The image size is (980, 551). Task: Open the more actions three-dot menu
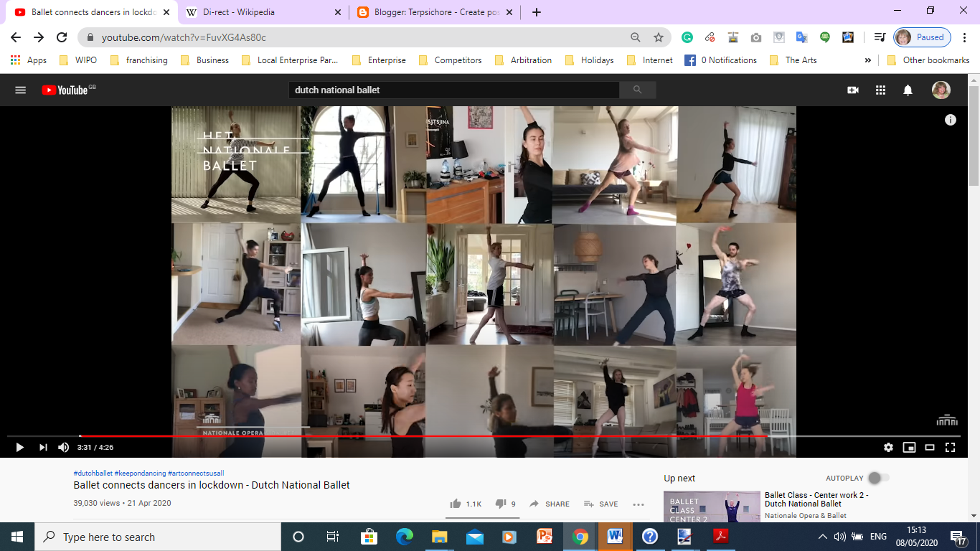(x=639, y=504)
